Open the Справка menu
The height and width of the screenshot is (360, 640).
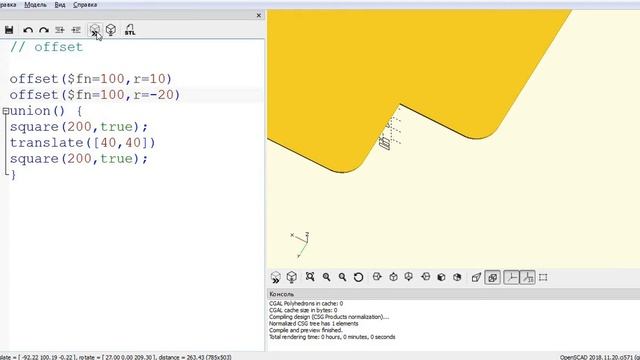tap(85, 5)
